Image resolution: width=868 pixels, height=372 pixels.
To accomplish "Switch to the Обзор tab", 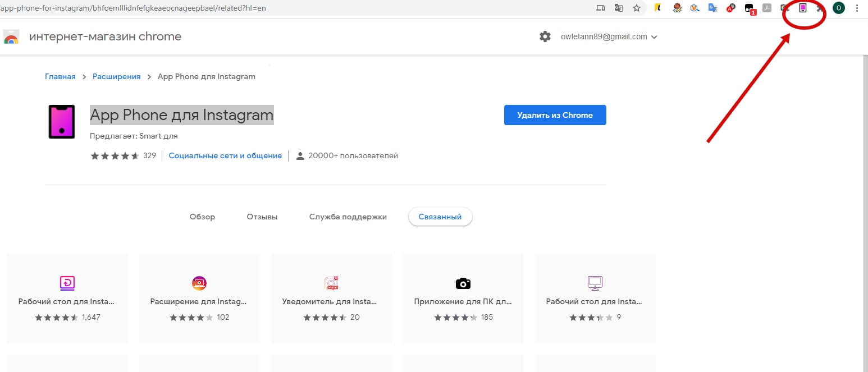I will (x=202, y=217).
